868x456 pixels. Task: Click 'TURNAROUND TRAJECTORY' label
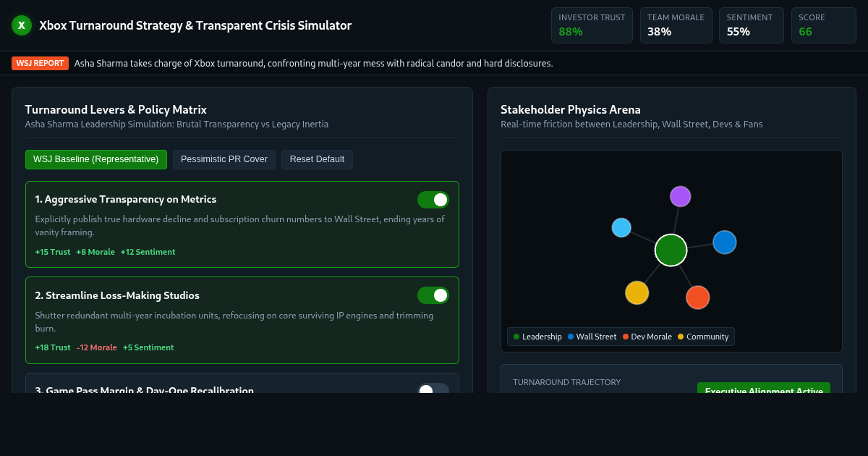(x=566, y=382)
